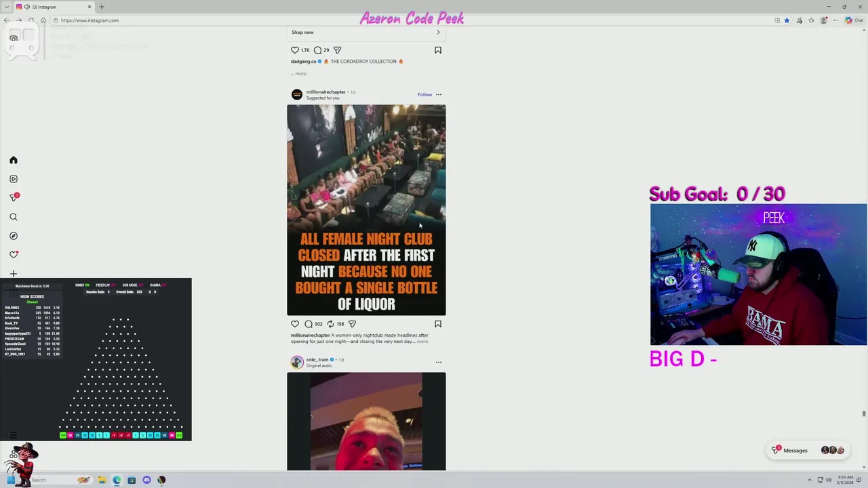Open the millionairechapter profile name
Viewport: 868px width, 488px height.
325,91
